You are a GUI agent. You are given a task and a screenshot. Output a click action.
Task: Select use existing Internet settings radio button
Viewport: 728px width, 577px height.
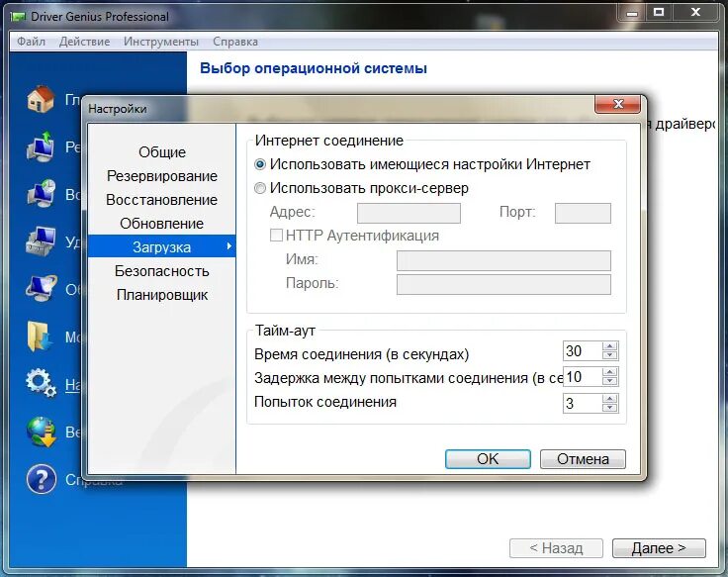point(260,164)
